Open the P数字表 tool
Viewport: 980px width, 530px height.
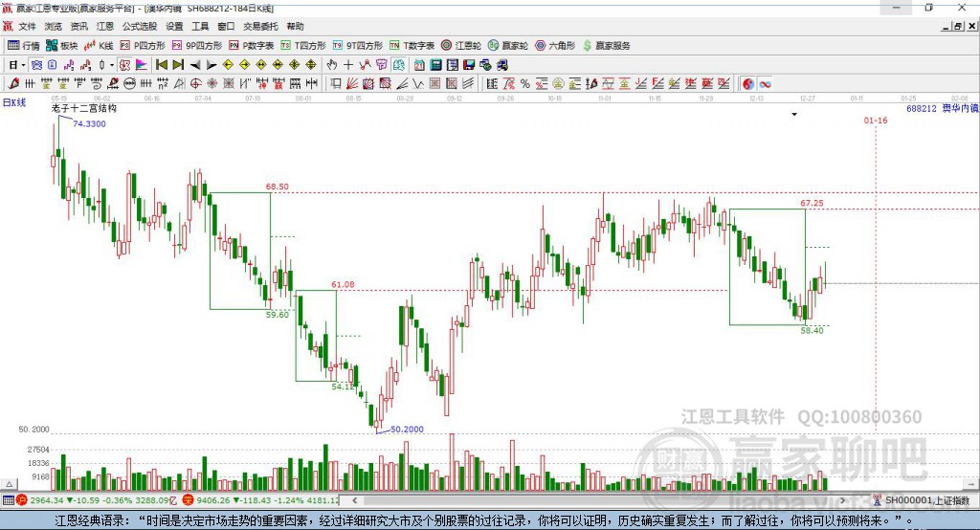tap(252, 46)
